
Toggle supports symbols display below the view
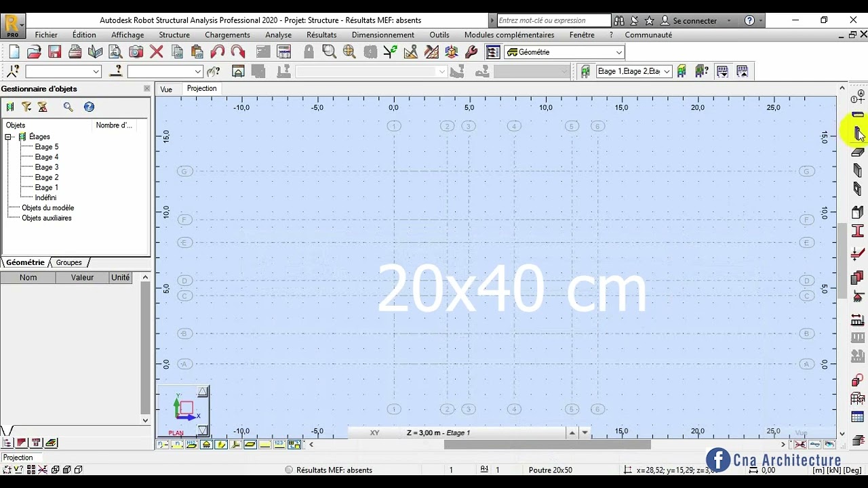click(x=206, y=445)
